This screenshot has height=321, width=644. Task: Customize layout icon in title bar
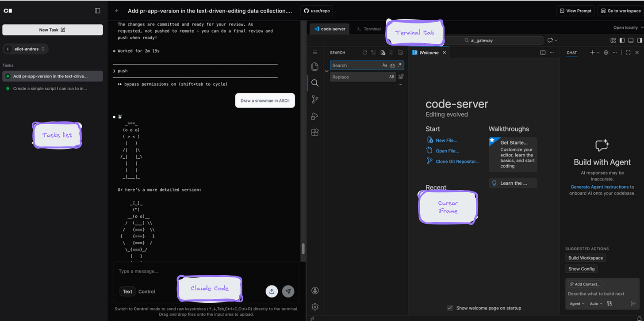pos(613,40)
